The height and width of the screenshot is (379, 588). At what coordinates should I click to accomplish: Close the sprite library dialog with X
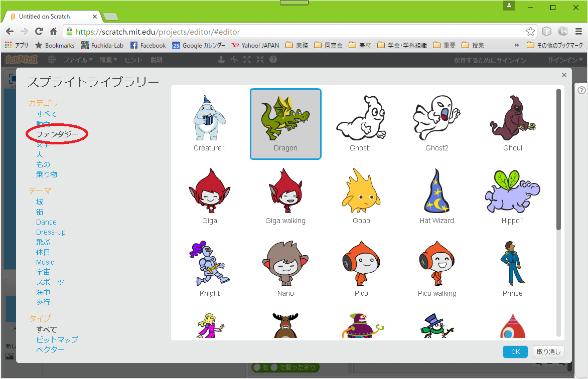click(x=564, y=75)
